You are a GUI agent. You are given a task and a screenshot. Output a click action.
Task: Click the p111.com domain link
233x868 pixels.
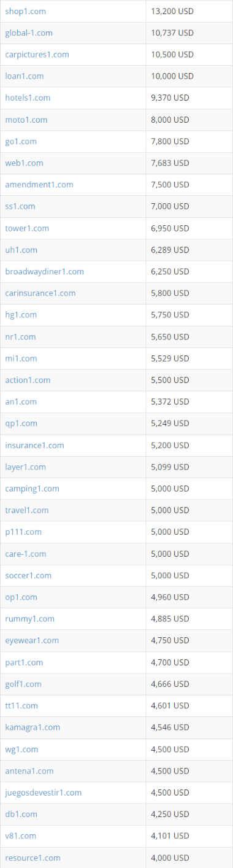pos(23,532)
